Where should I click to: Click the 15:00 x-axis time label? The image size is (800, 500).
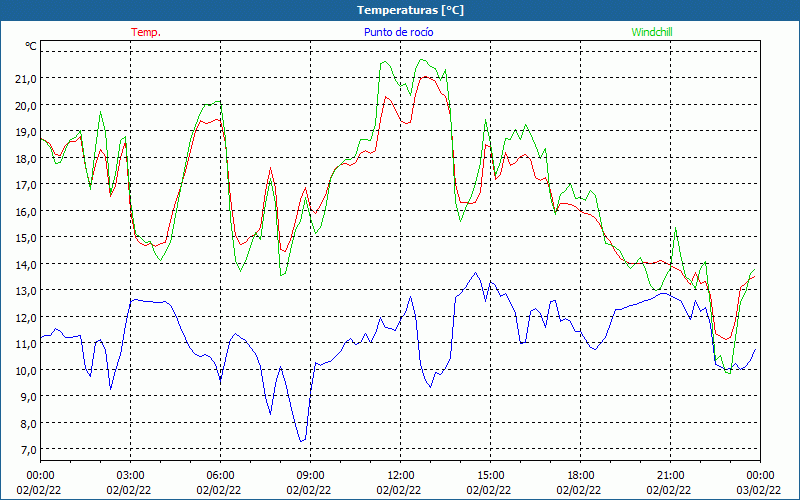pos(490,476)
